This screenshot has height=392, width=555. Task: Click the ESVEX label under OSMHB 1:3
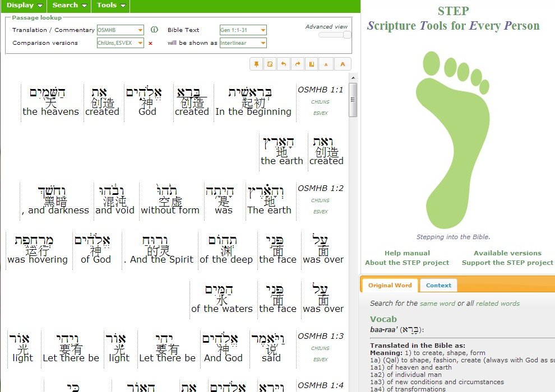320,360
